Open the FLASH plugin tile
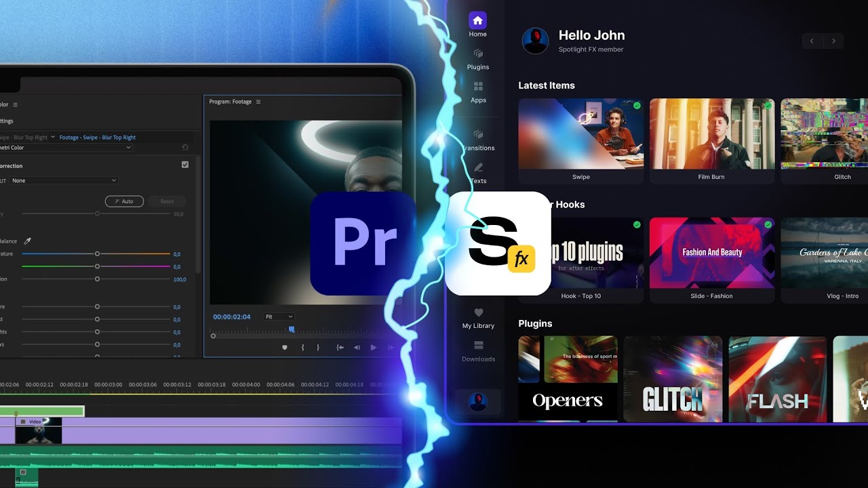The width and height of the screenshot is (868, 488). click(778, 379)
